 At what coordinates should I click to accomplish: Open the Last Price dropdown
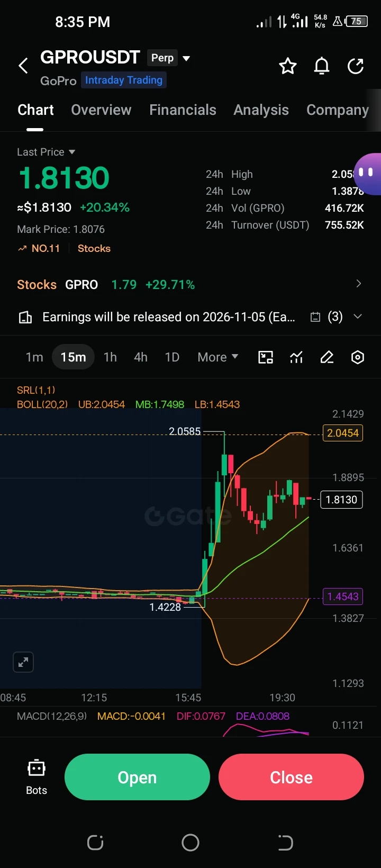click(x=46, y=152)
